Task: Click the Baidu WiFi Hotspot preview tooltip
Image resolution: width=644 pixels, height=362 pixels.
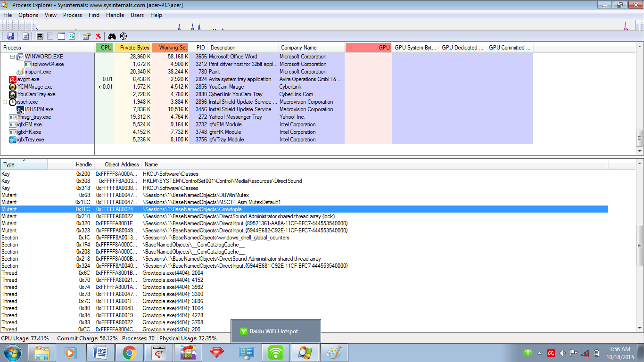Action: [x=275, y=331]
